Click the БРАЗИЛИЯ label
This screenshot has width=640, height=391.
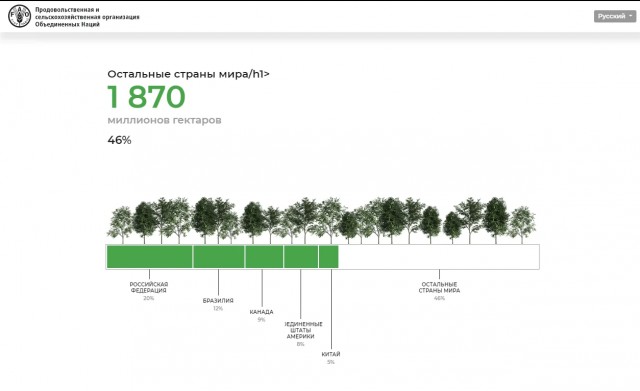pyautogui.click(x=218, y=300)
